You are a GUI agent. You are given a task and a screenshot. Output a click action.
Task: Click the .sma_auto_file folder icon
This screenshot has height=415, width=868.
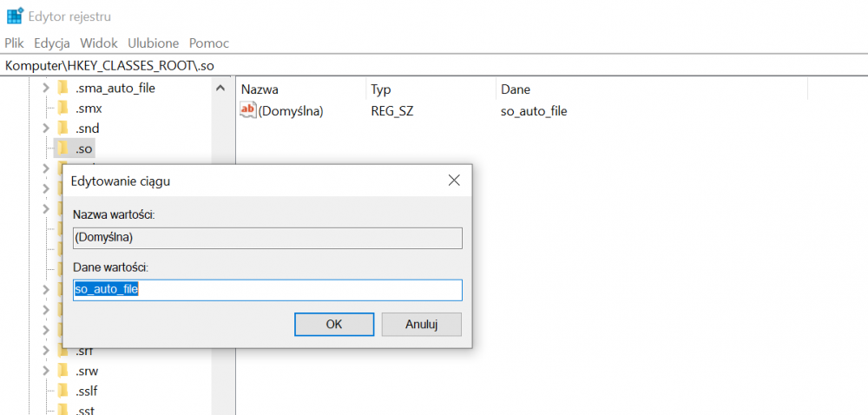pos(62,88)
